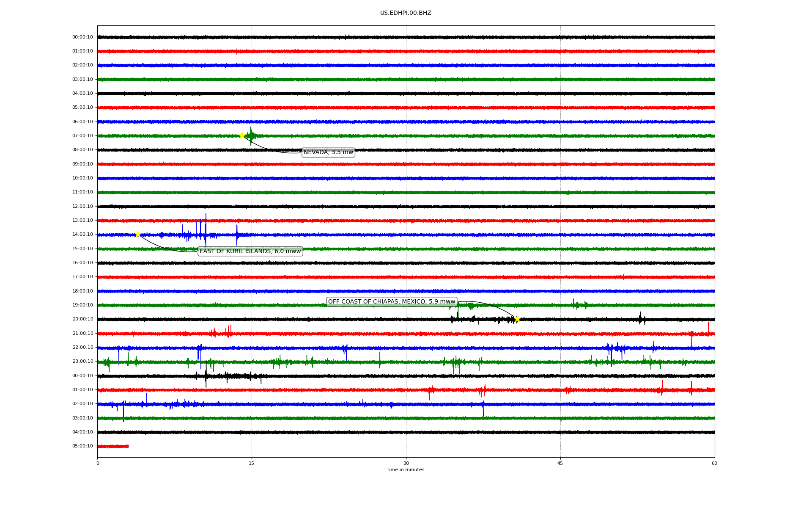Click the 05:00:10 label of the last row
Screen dimensions: 812x508
[x=82, y=446]
